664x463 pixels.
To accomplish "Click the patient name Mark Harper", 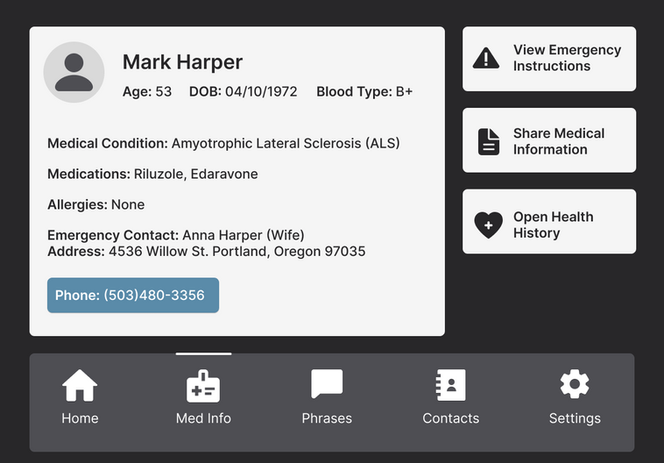I will click(183, 62).
